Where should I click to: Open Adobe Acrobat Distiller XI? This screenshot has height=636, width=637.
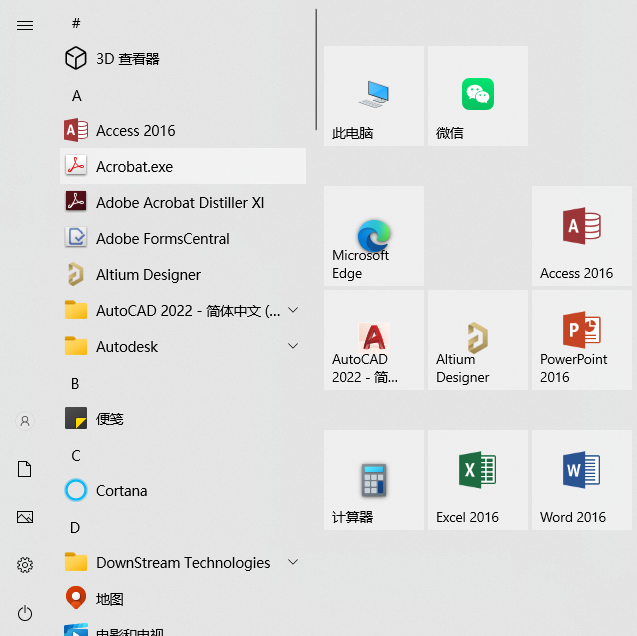click(x=183, y=203)
